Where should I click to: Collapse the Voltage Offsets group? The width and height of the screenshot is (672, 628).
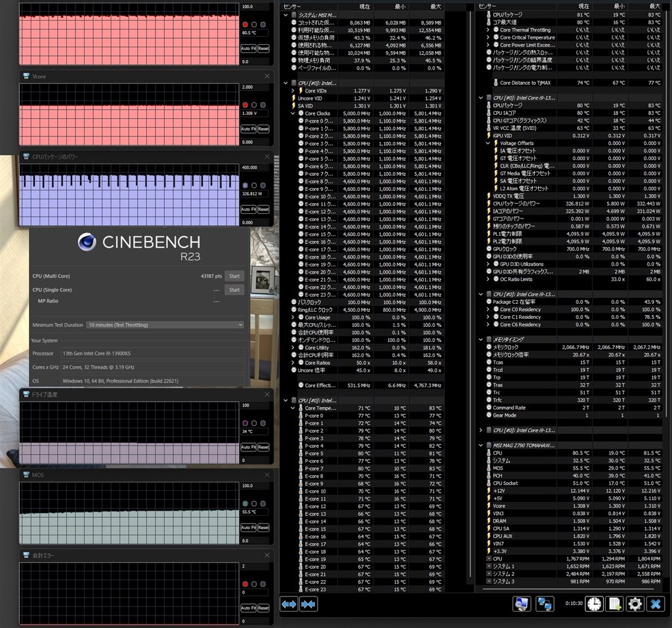click(488, 143)
